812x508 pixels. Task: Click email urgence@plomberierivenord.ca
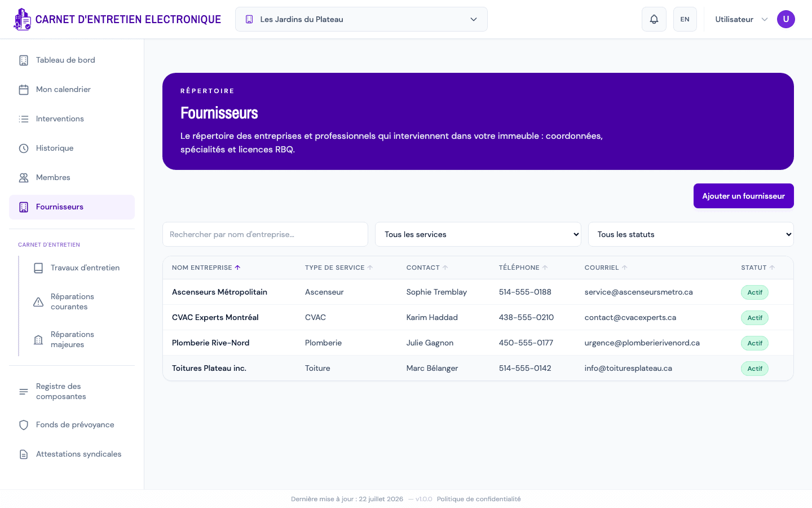click(x=642, y=343)
